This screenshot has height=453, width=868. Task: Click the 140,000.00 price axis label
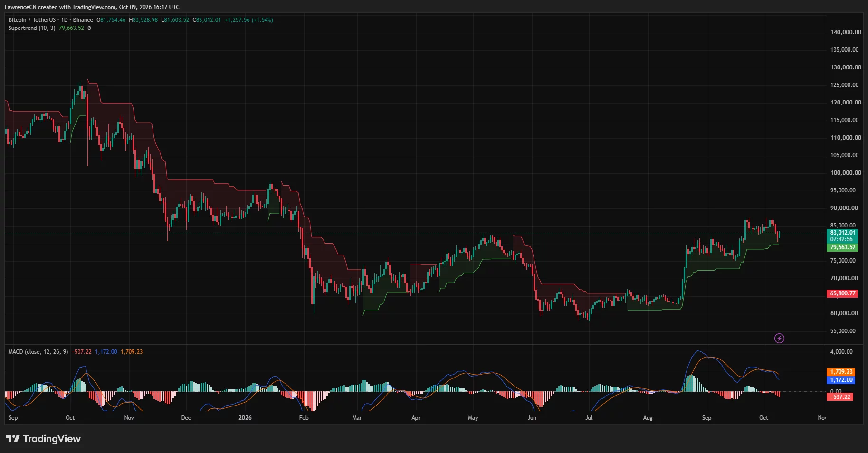pos(846,32)
